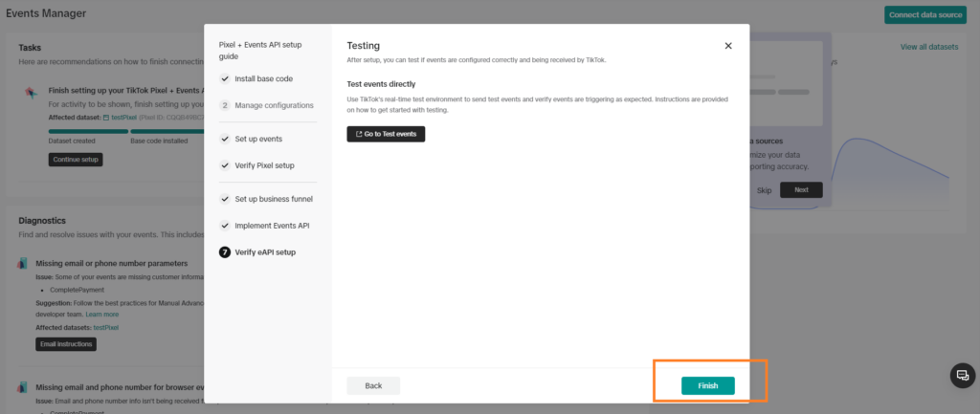The image size is (980, 414).
Task: Click Connect data source button
Action: click(925, 14)
